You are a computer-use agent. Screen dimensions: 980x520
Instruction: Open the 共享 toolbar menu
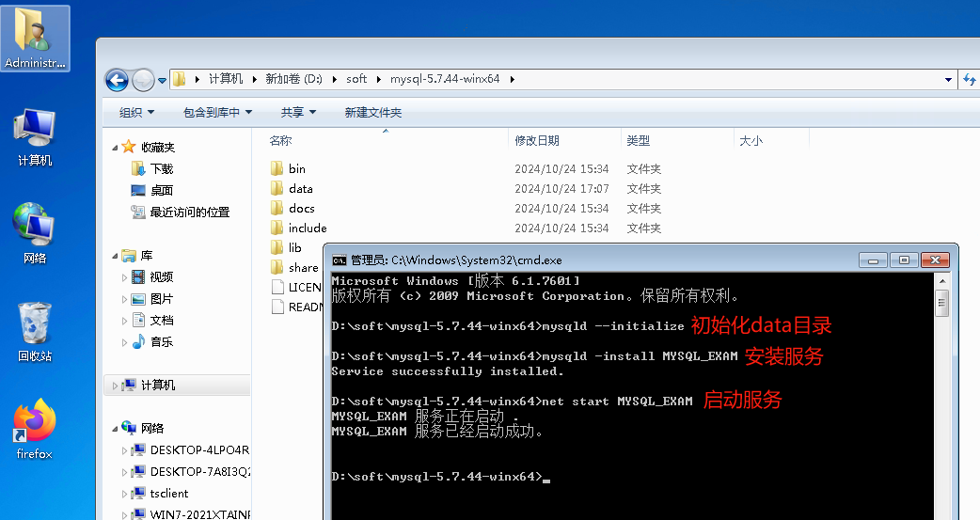coord(298,113)
